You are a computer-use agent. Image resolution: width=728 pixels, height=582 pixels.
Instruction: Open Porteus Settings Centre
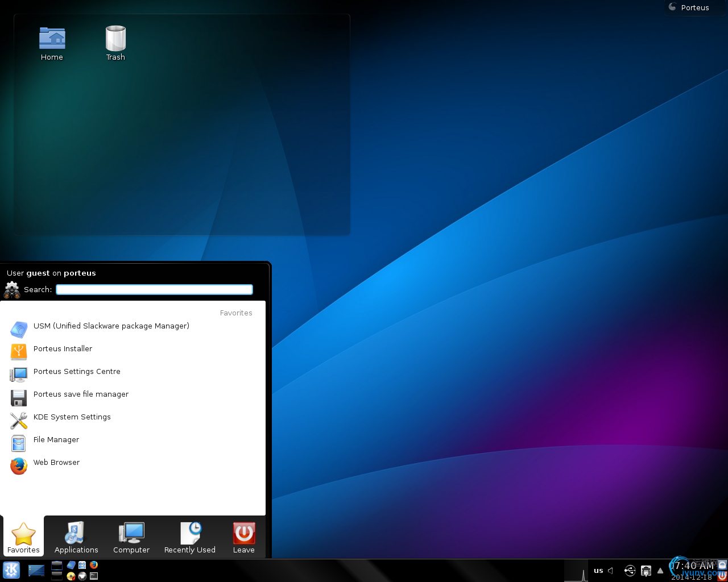[x=77, y=372]
